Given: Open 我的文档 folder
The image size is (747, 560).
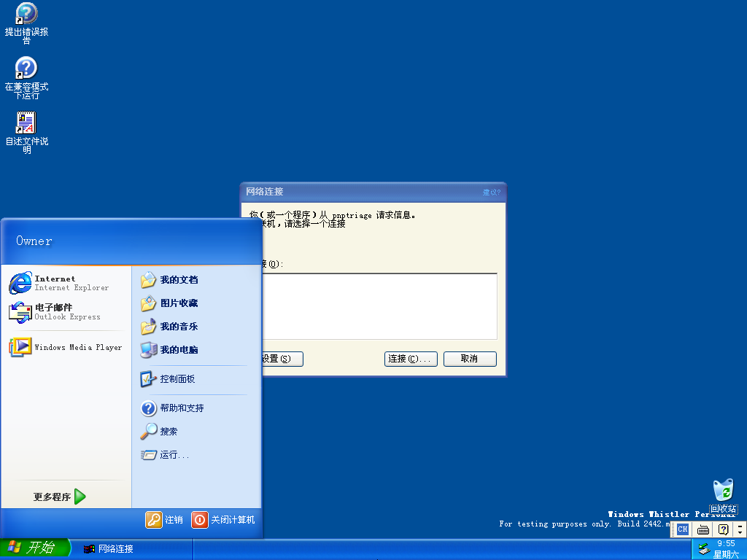Looking at the screenshot, I should (x=169, y=279).
